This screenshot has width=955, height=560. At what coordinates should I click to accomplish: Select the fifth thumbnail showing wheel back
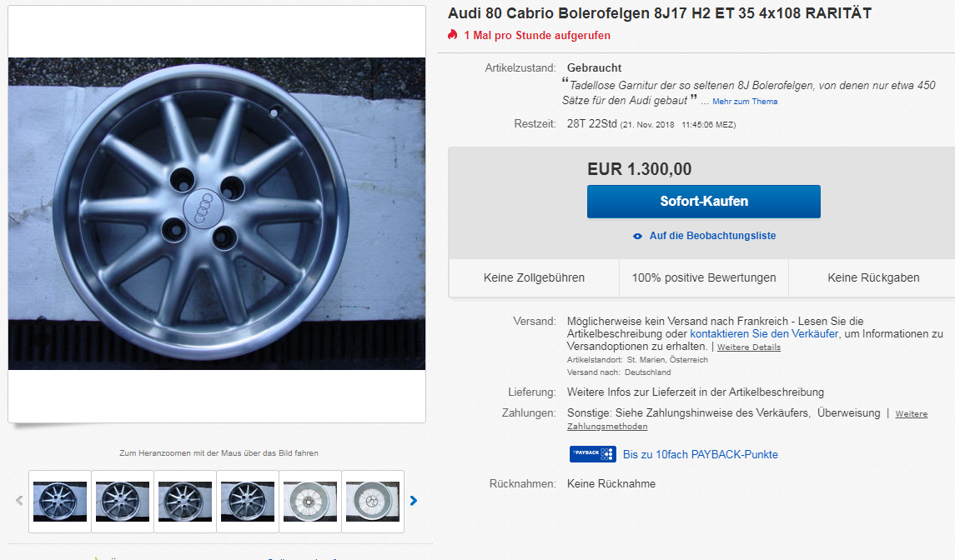[x=310, y=501]
